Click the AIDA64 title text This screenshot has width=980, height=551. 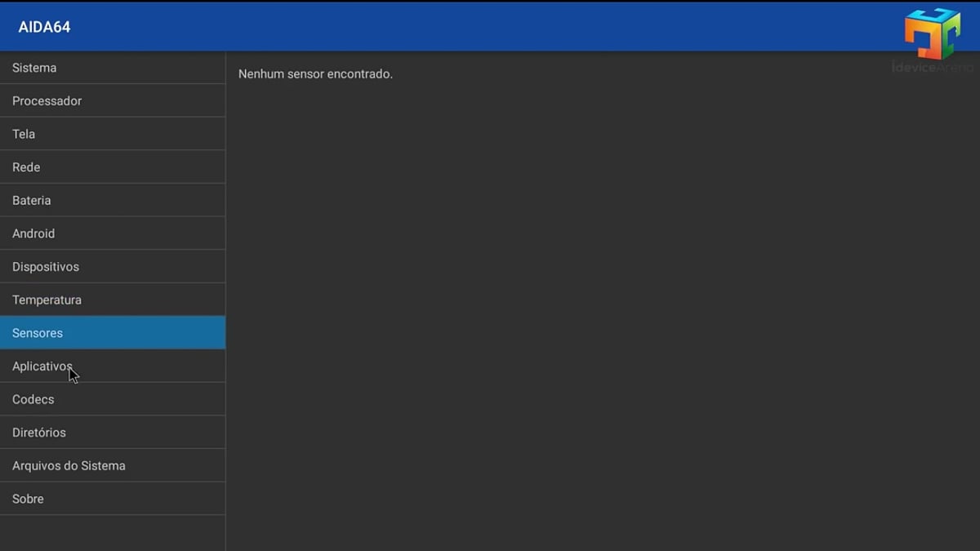[x=44, y=27]
